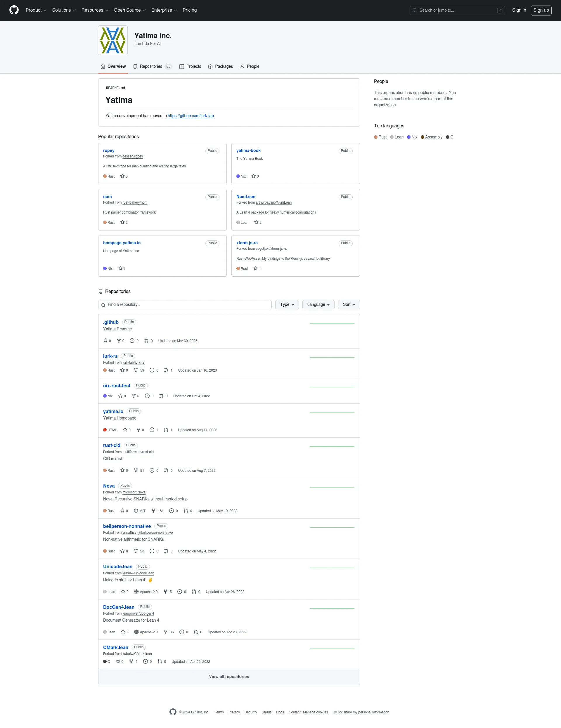This screenshot has width=561, height=728.
Task: Open the Projects tab
Action: pos(190,66)
